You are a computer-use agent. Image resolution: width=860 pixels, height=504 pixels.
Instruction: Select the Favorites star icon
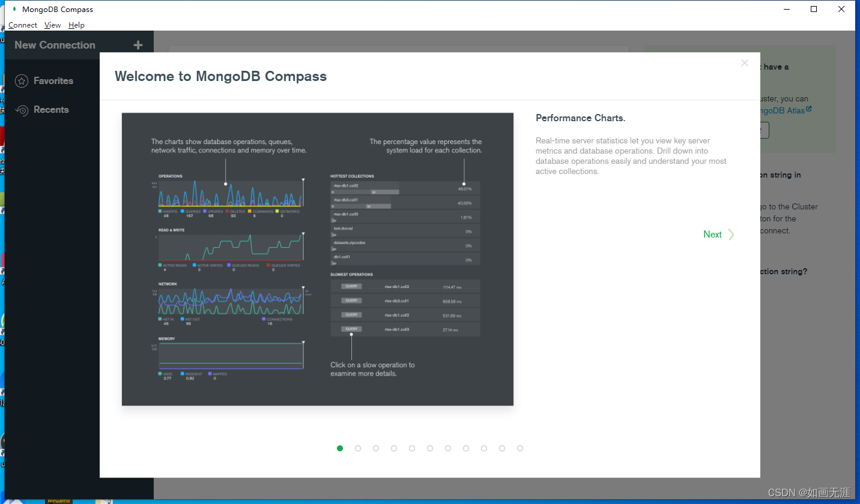pos(22,81)
